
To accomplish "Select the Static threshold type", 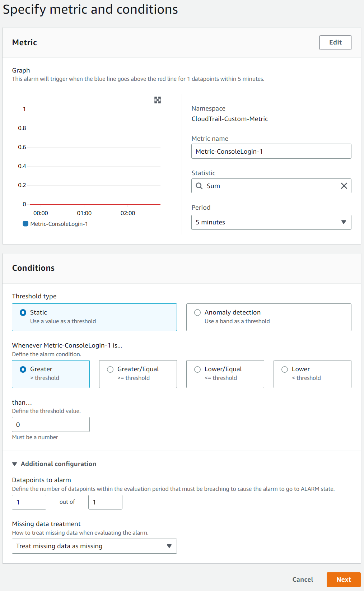I will coord(23,313).
